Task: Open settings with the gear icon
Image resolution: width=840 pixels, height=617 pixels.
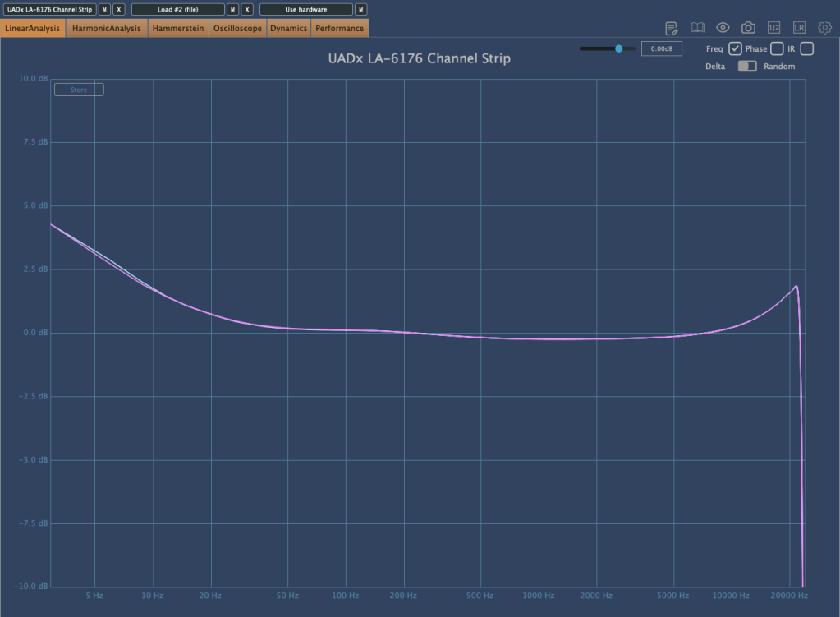Action: [824, 28]
